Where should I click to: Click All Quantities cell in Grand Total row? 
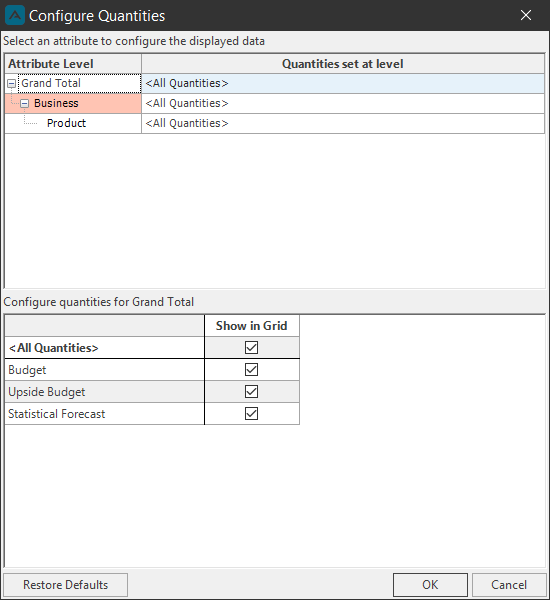point(343,83)
